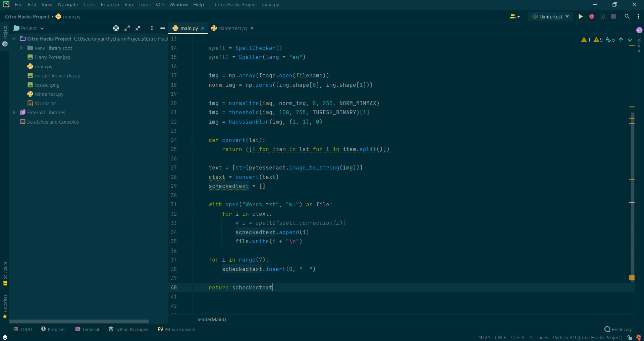
Task: Open the VCS menu
Action: click(160, 5)
